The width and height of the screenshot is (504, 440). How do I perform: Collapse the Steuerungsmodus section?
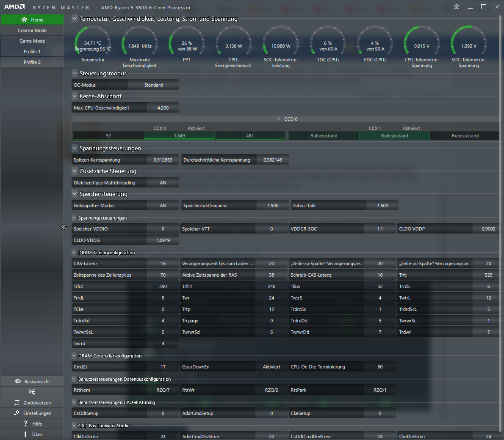coord(75,73)
